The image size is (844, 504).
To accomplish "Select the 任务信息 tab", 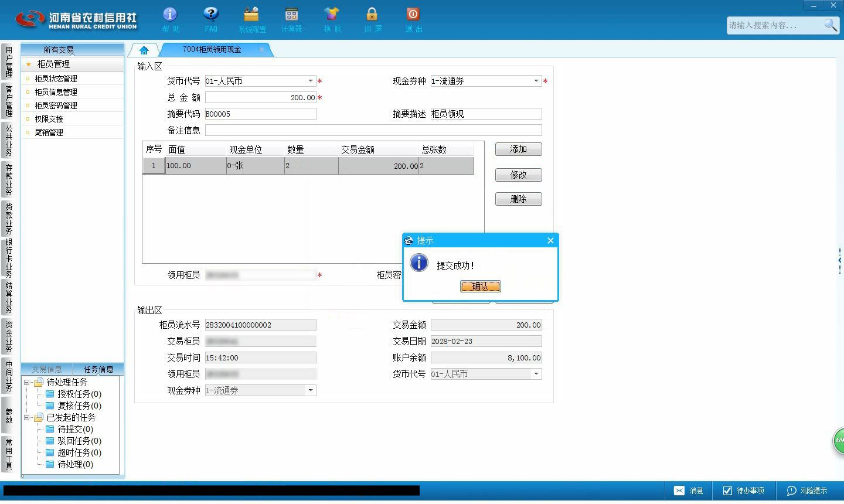I will (x=98, y=369).
